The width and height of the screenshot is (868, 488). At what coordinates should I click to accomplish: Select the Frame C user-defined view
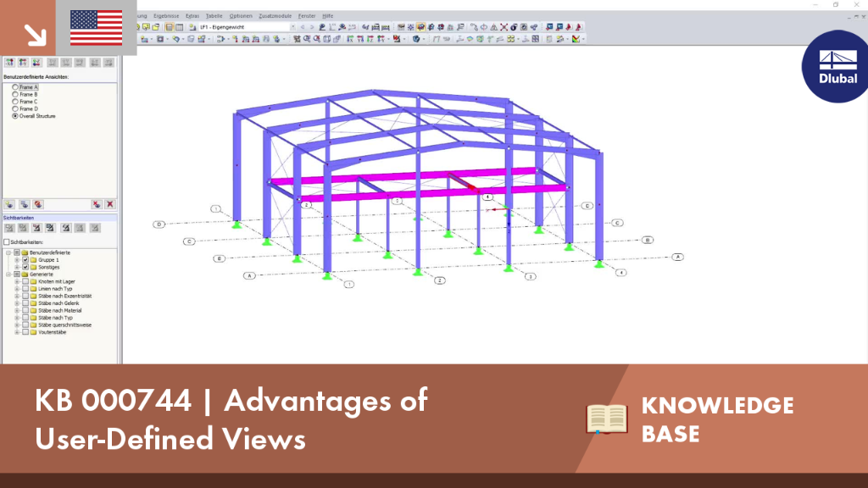click(x=28, y=102)
